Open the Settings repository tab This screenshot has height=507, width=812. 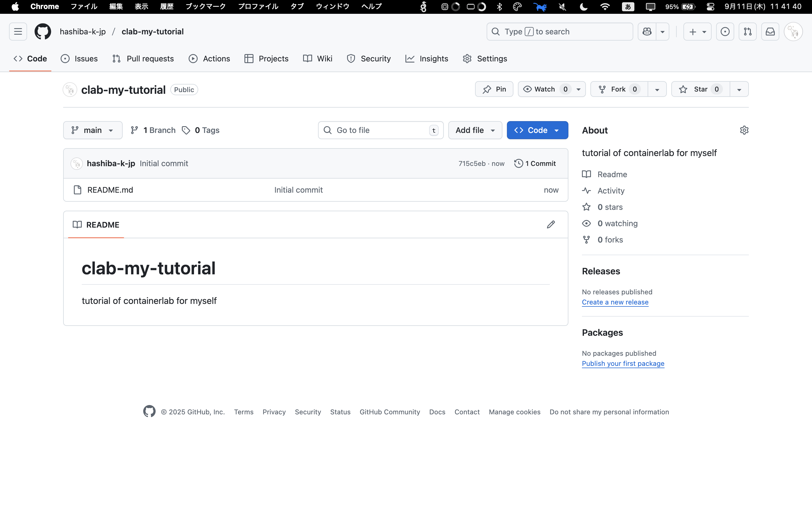click(x=485, y=59)
